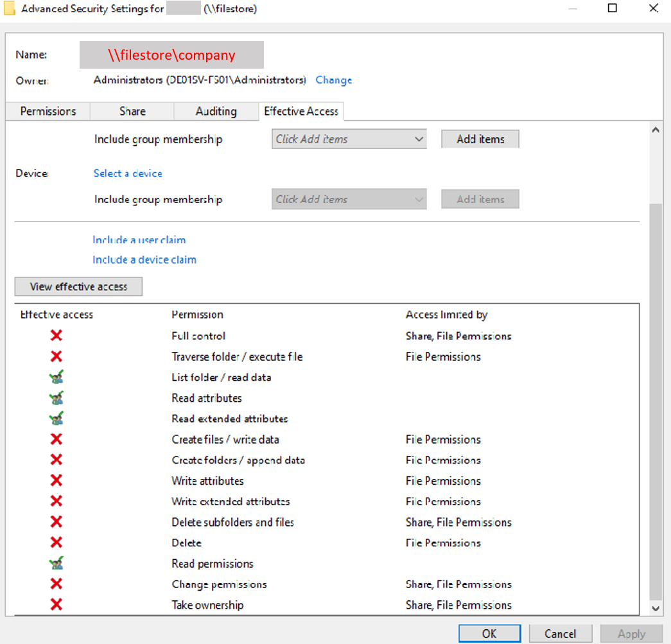Click the green check icon beside Read extended attributes

pos(56,418)
